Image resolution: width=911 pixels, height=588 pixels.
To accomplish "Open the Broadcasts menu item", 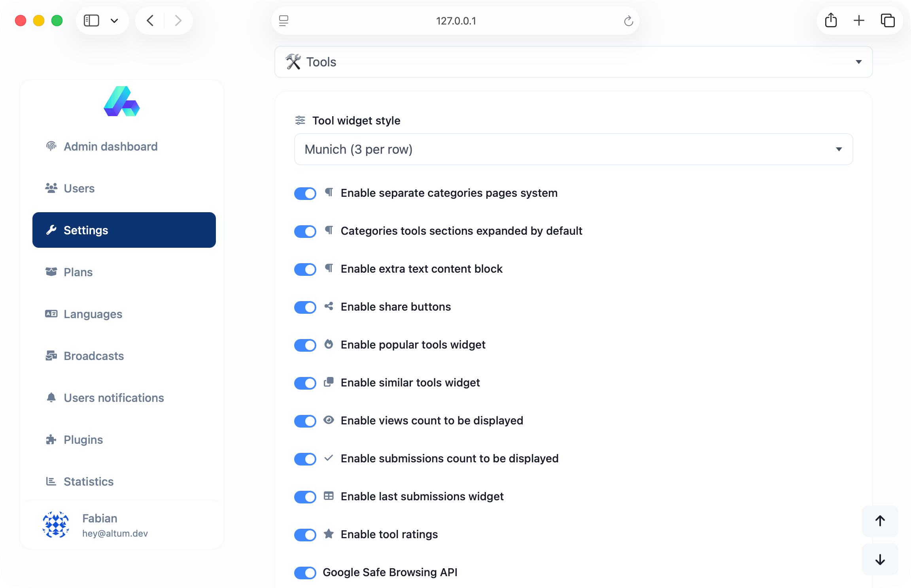I will point(124,356).
